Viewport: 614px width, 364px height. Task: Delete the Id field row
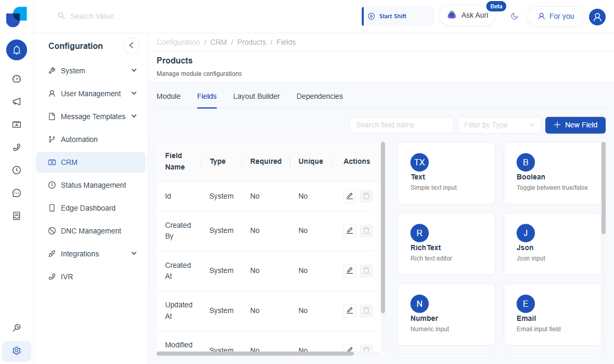366,196
